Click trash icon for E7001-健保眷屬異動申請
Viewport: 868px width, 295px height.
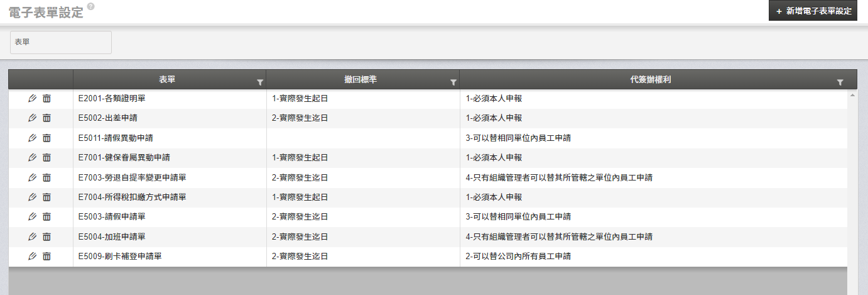pos(46,157)
